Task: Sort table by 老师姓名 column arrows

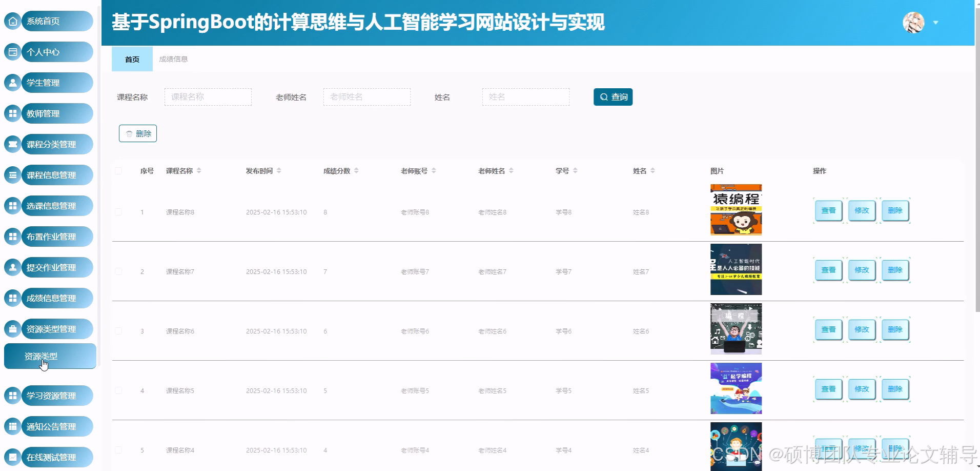Action: point(511,171)
